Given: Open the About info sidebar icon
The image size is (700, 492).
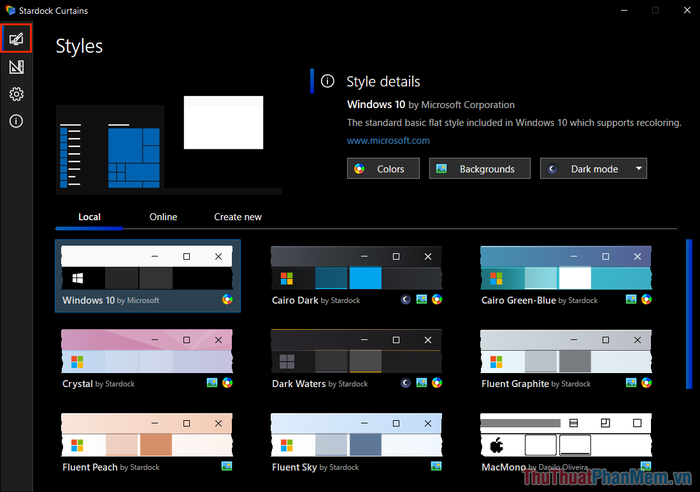Looking at the screenshot, I should (x=16, y=121).
